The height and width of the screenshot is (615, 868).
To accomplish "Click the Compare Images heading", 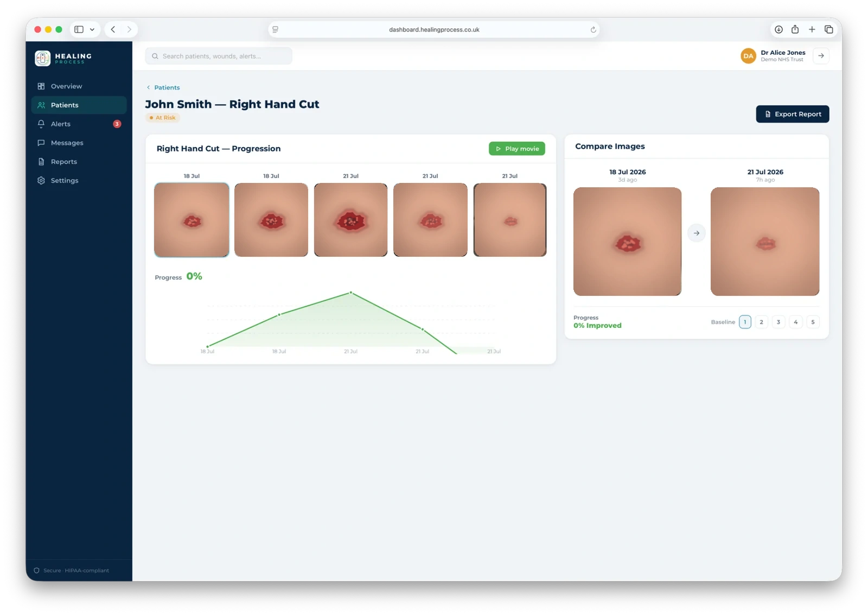I will tap(610, 147).
